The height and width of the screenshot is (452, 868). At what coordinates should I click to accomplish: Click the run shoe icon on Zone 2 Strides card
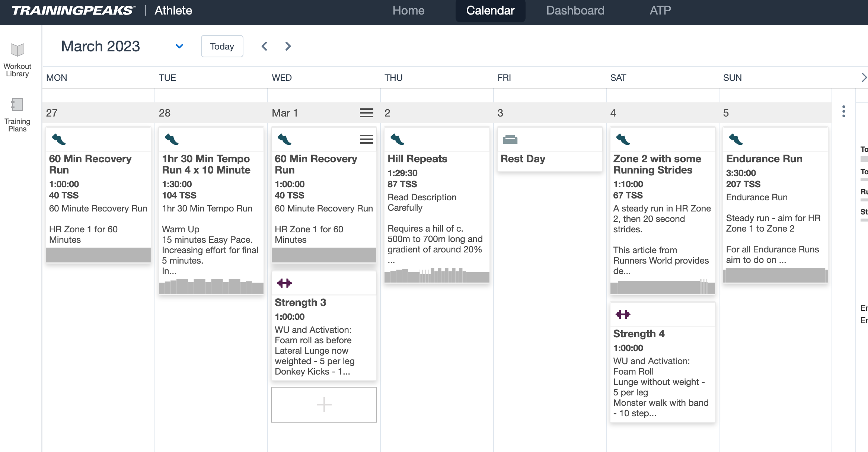623,139
